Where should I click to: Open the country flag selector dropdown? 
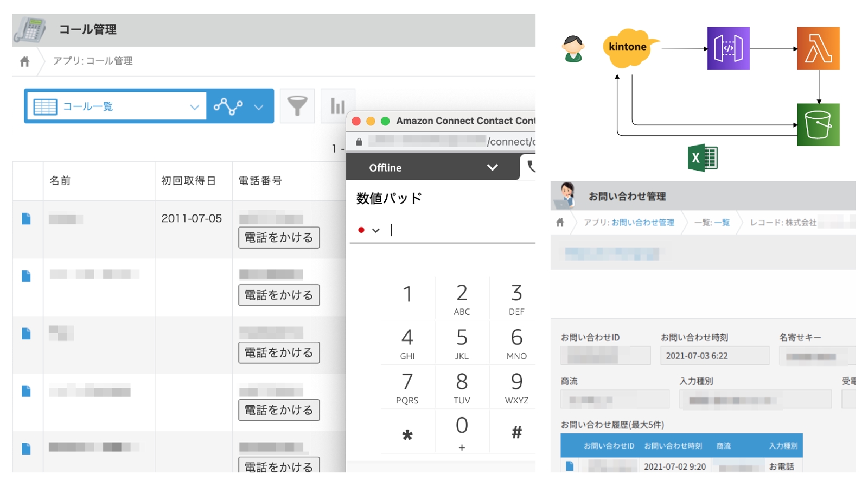(369, 230)
